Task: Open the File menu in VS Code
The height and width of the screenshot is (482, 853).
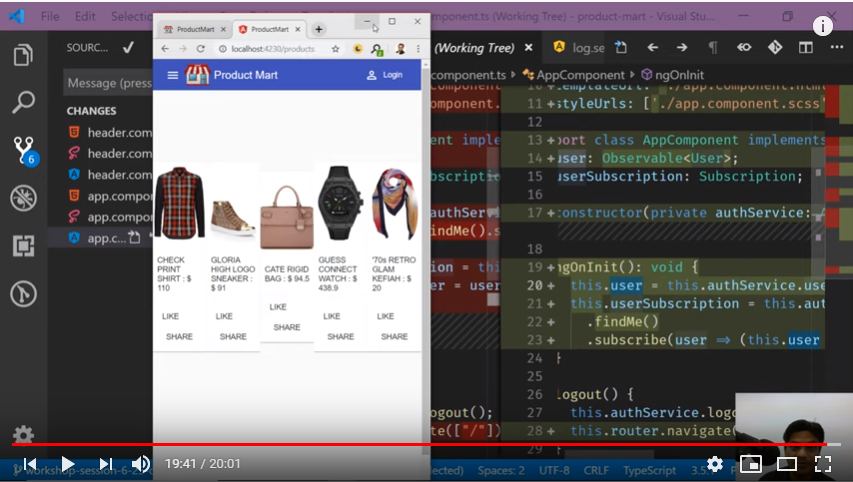Action: [x=50, y=17]
